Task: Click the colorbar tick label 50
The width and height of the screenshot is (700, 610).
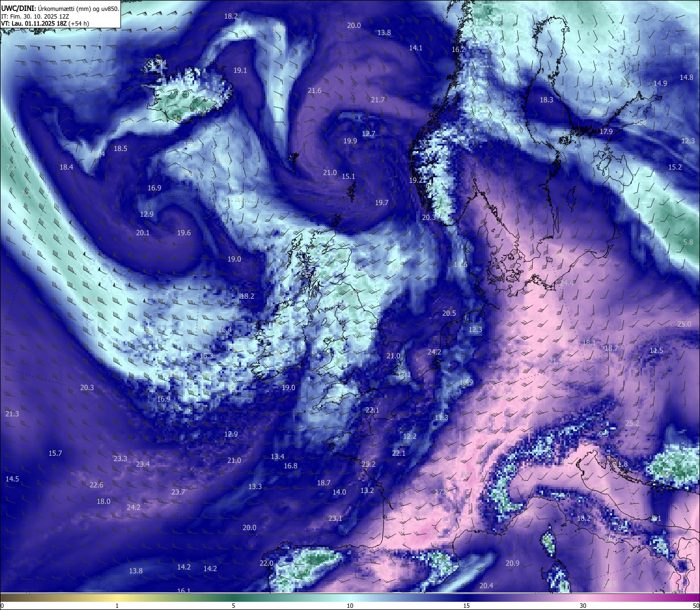Action: tap(696, 606)
